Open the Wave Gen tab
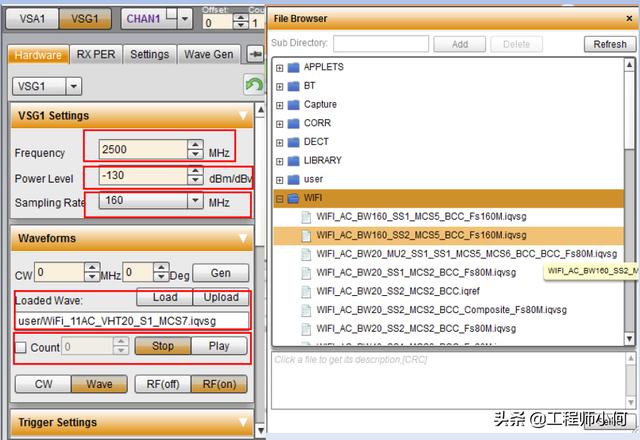This screenshot has height=440, width=640. [209, 54]
